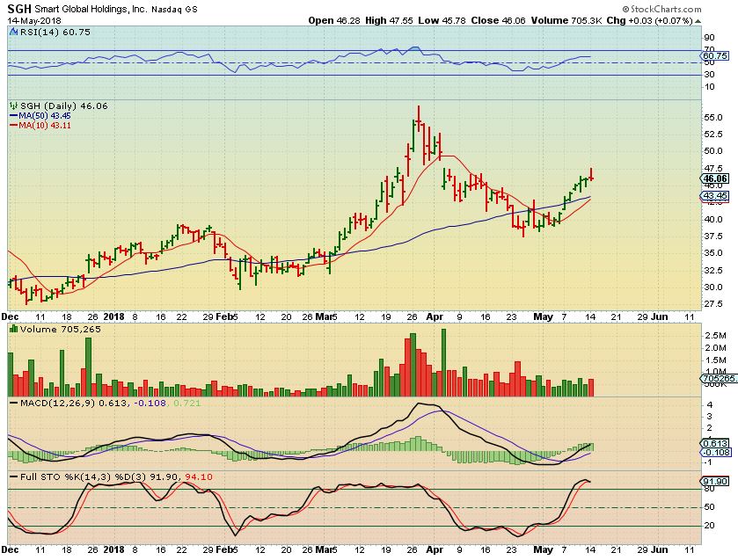Click the boxed 46.06 price axis marker
Viewport: 738px width, 560px height.
pyautogui.click(x=715, y=178)
